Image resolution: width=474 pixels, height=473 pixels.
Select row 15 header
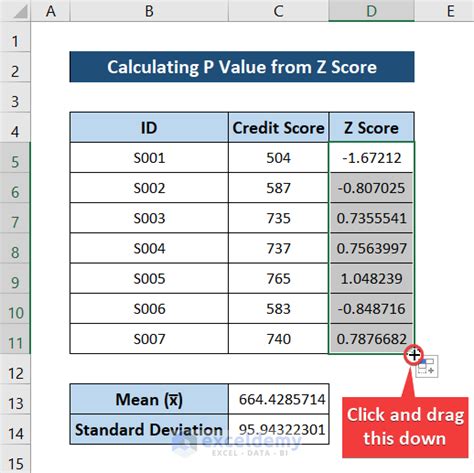tap(15, 459)
